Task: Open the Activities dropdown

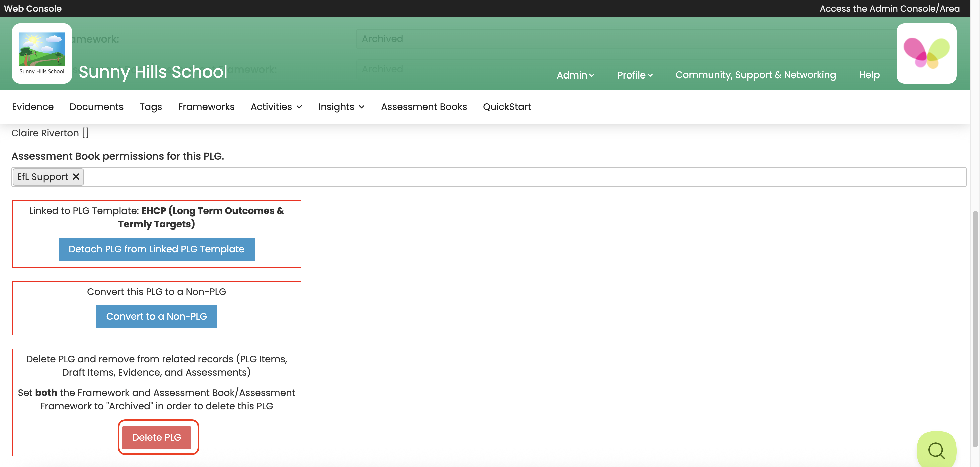Action: point(276,107)
